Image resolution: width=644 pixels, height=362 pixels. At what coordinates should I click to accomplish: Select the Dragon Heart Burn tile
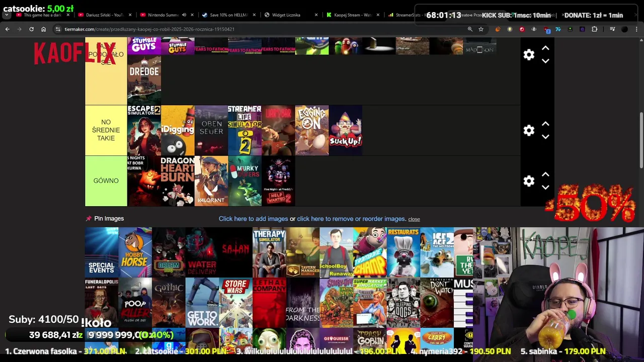[178, 181]
